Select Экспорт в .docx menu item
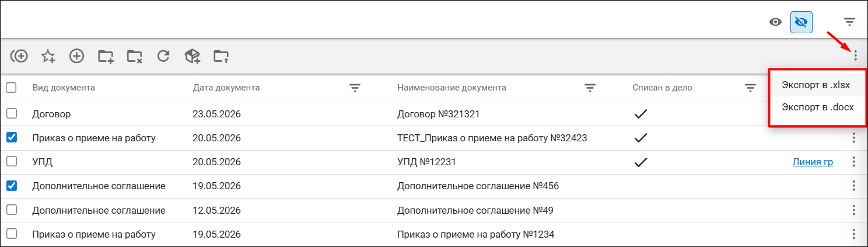This screenshot has height=247, width=868. point(816,107)
